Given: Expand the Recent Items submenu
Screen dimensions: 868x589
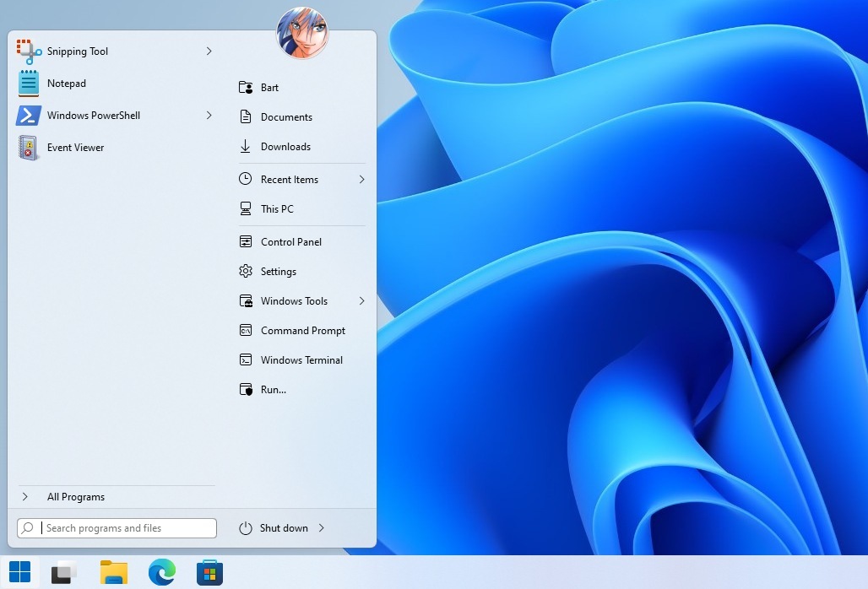Looking at the screenshot, I should click(361, 180).
